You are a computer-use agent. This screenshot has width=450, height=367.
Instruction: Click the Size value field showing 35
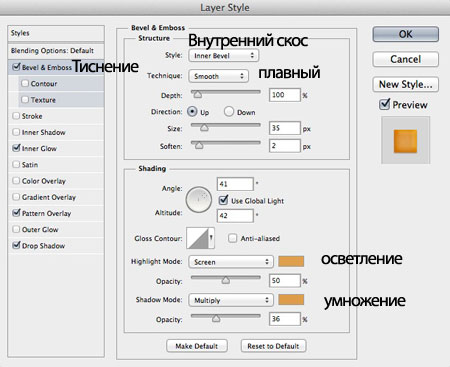[x=285, y=128]
